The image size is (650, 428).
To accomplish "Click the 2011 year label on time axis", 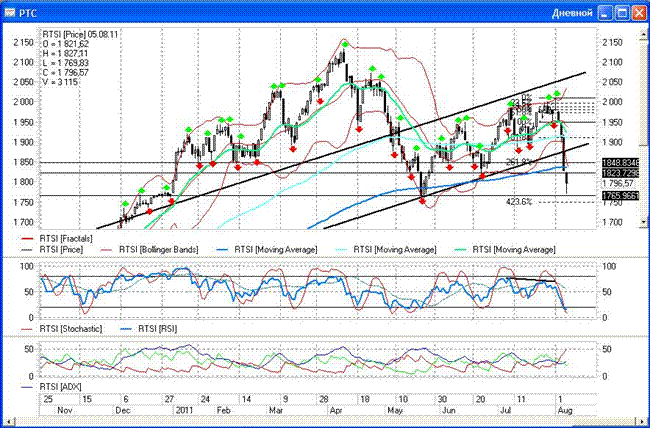I will tap(184, 410).
